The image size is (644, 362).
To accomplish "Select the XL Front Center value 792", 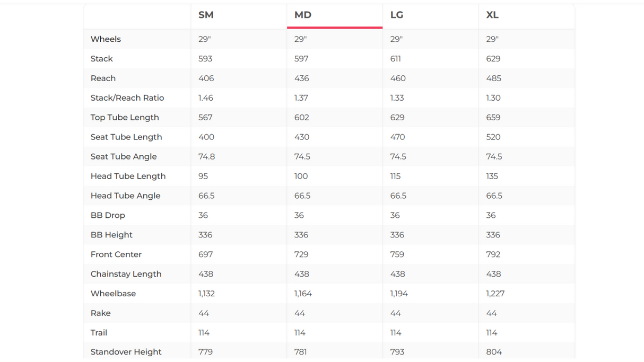I will click(493, 255).
